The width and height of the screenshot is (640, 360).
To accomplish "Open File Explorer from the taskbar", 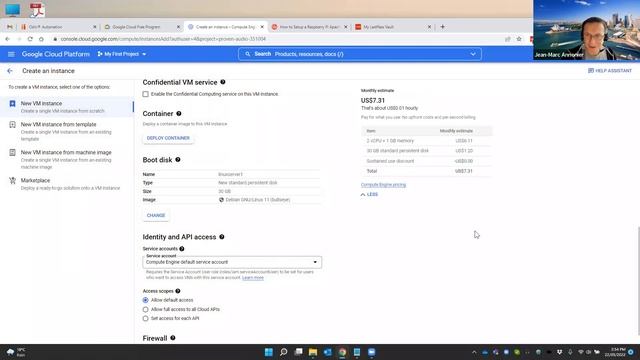I will pyautogui.click(x=313, y=352).
